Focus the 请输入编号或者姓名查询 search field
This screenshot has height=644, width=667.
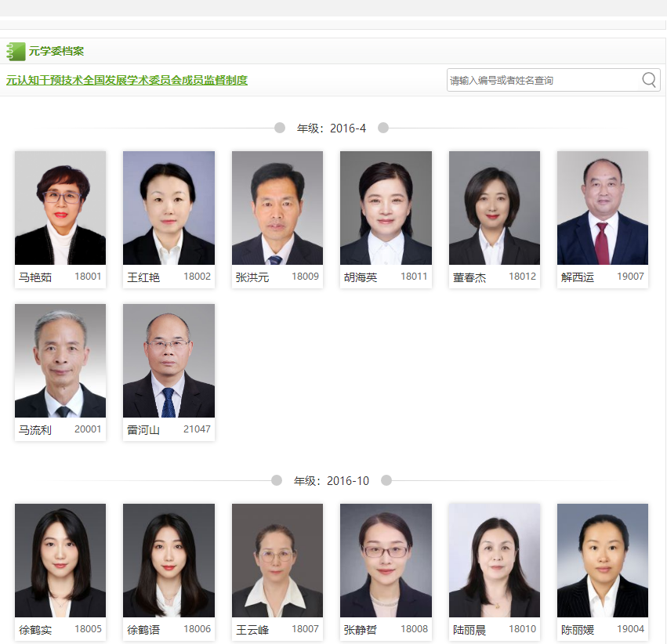pos(553,80)
